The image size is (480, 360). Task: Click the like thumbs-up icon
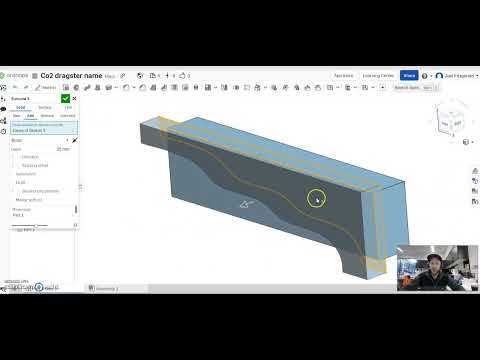(x=182, y=76)
